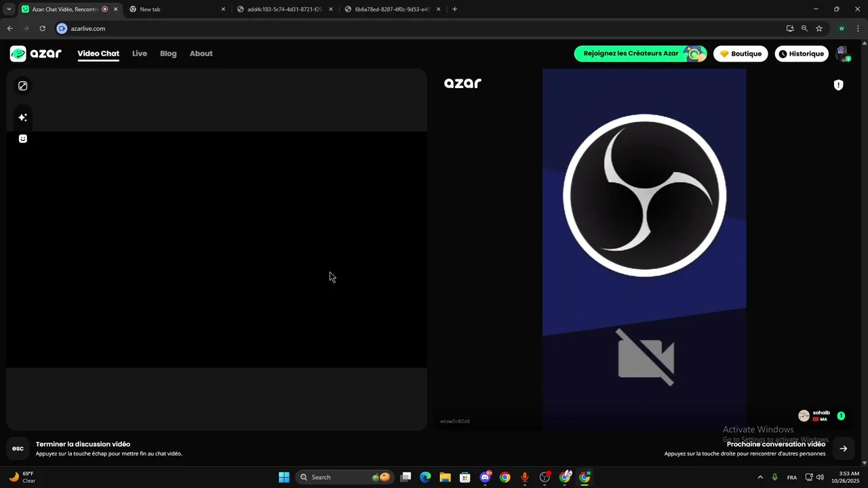This screenshot has height=488, width=868.
Task: Click the camera permission icon in address bar
Action: coord(62,28)
